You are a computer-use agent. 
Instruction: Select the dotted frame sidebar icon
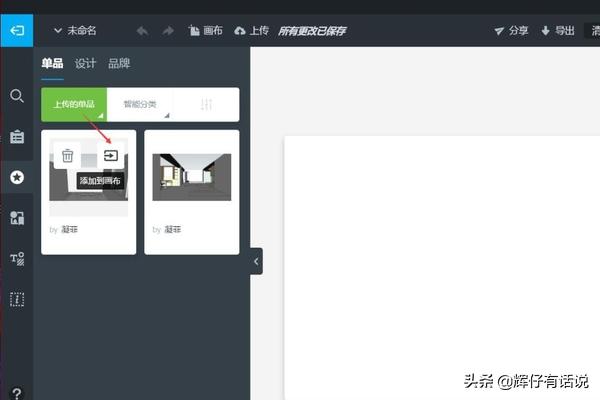[x=17, y=299]
